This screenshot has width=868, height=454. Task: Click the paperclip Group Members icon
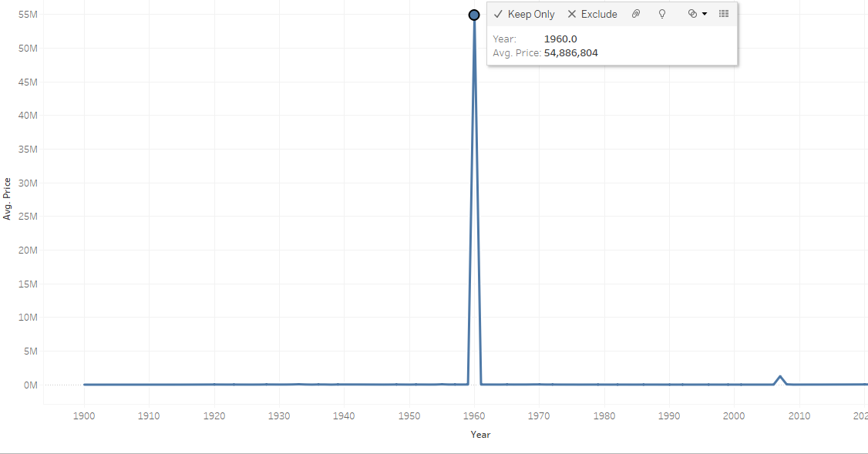pos(636,14)
